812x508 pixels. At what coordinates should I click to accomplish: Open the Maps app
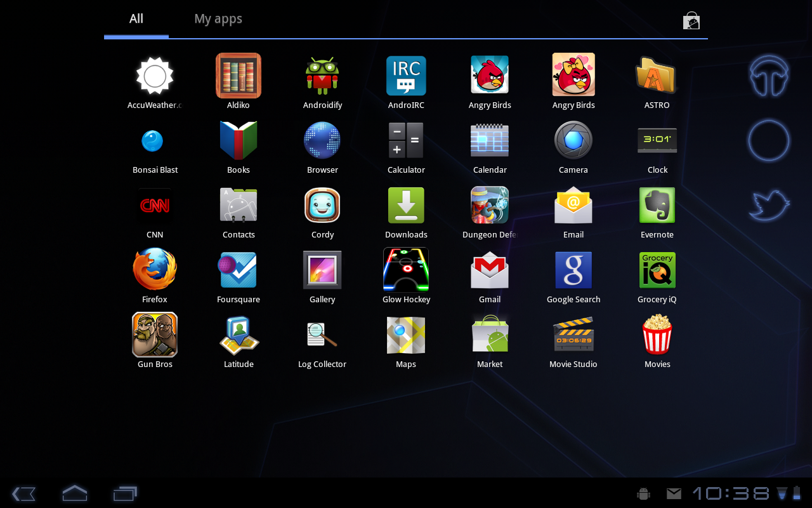(406, 335)
